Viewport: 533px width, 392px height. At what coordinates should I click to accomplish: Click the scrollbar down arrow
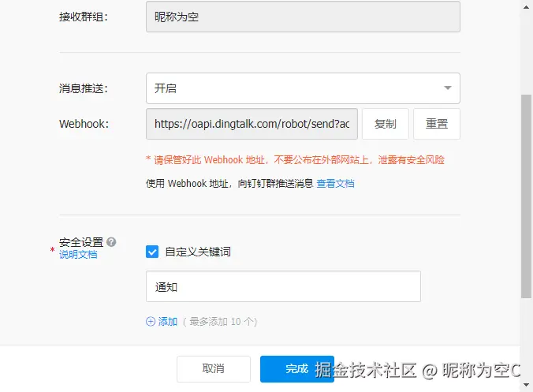click(526, 385)
